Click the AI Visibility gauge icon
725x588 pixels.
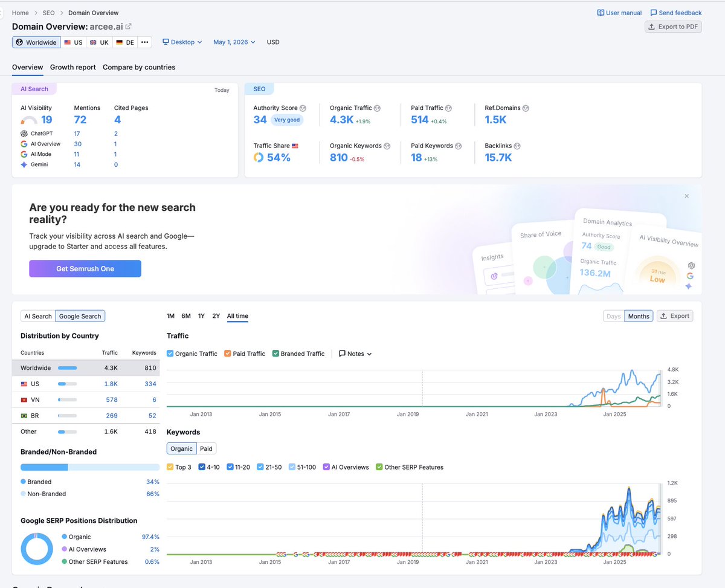pyautogui.click(x=29, y=121)
